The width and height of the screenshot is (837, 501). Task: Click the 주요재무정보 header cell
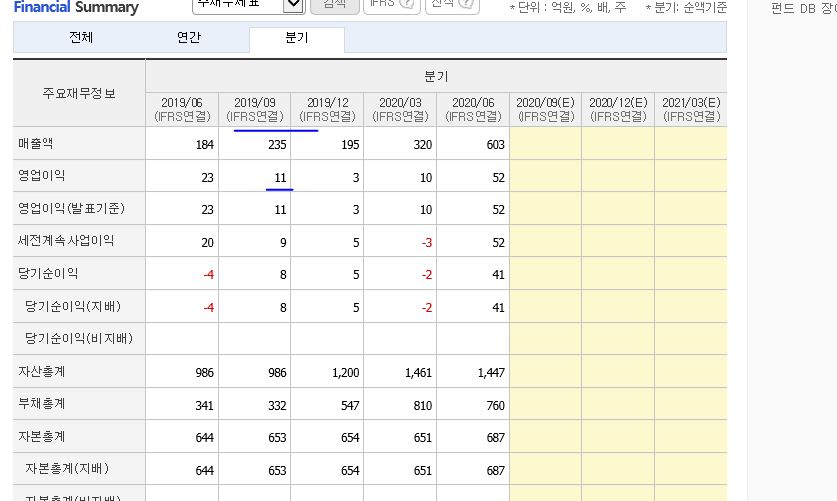coord(79,93)
